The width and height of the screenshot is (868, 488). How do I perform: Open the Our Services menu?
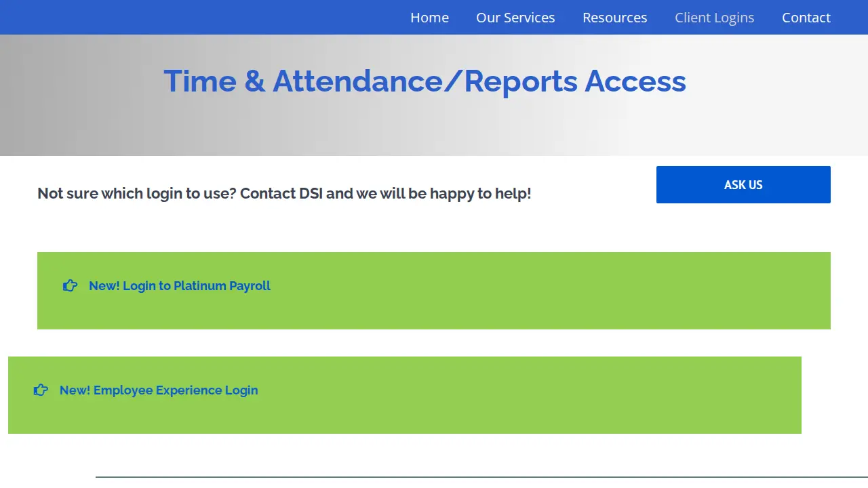click(515, 18)
